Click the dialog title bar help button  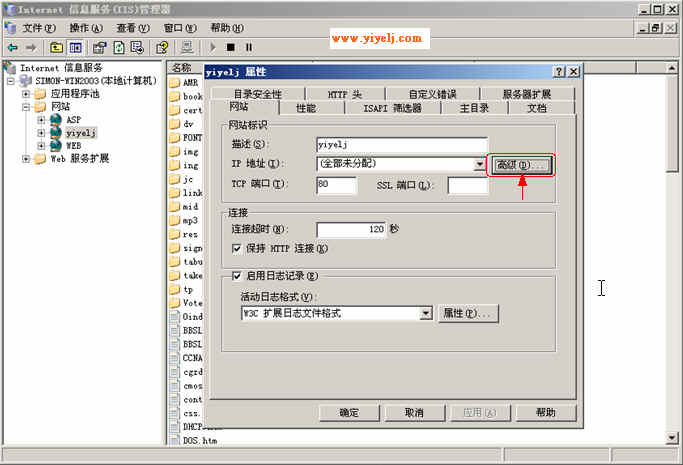coord(559,72)
